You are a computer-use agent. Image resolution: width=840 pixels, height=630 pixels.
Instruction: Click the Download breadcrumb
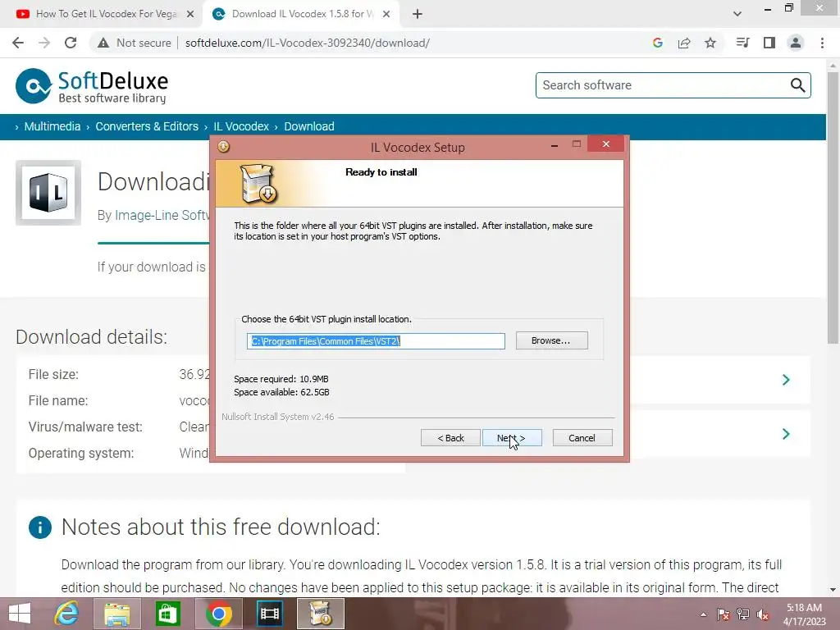(x=309, y=126)
